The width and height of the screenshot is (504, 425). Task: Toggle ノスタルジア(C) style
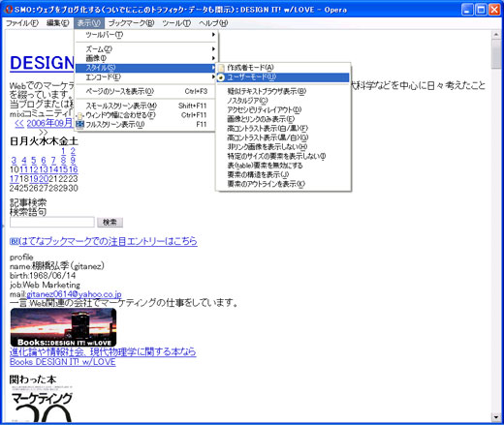tap(283, 101)
